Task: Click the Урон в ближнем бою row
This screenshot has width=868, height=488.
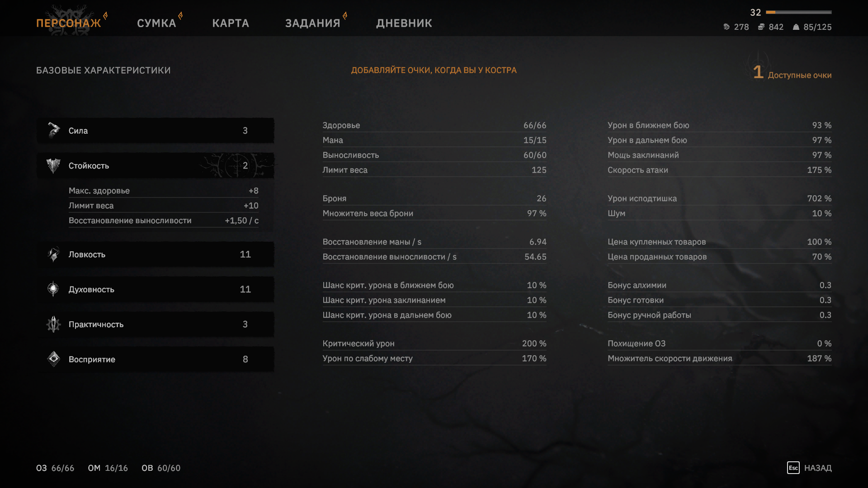Action: (720, 125)
